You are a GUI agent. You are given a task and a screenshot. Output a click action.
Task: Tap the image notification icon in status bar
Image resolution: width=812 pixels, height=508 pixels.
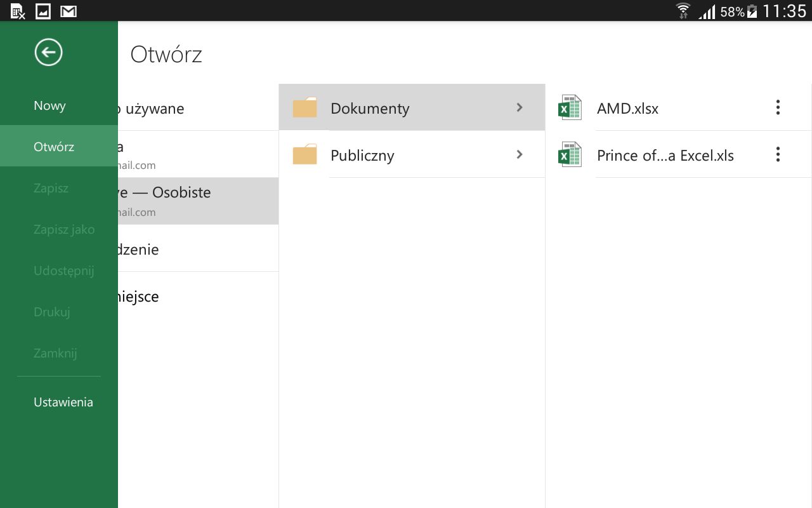pyautogui.click(x=43, y=11)
